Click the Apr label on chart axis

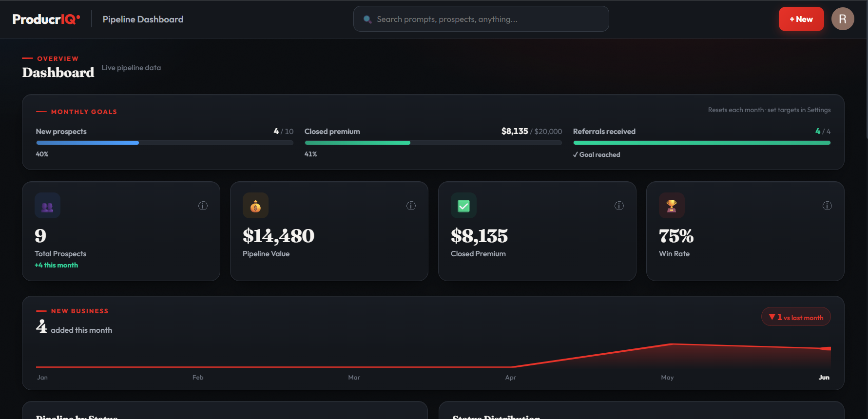pyautogui.click(x=510, y=378)
